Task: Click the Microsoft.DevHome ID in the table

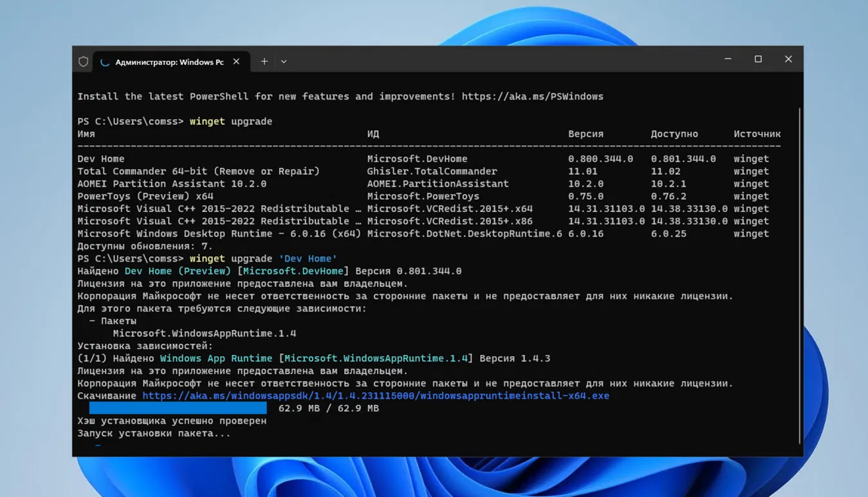Action: (x=418, y=159)
